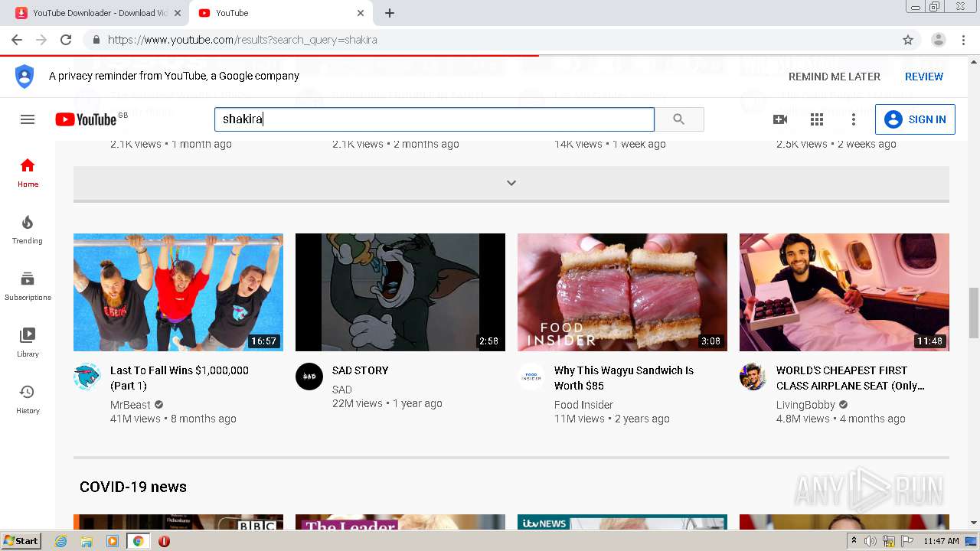Click the browser back arrow
This screenshot has width=980, height=551.
(x=17, y=40)
